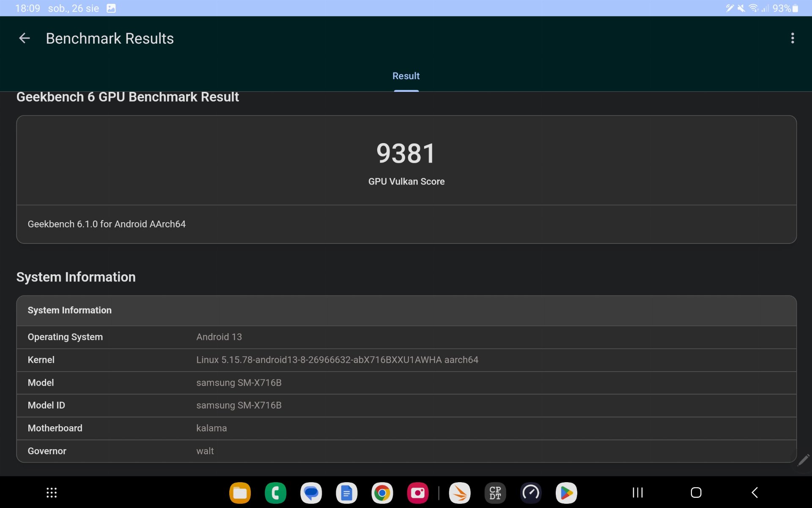Tap the Model ID value samsung SM-X716B
This screenshot has width=812, height=508.
[x=239, y=405]
